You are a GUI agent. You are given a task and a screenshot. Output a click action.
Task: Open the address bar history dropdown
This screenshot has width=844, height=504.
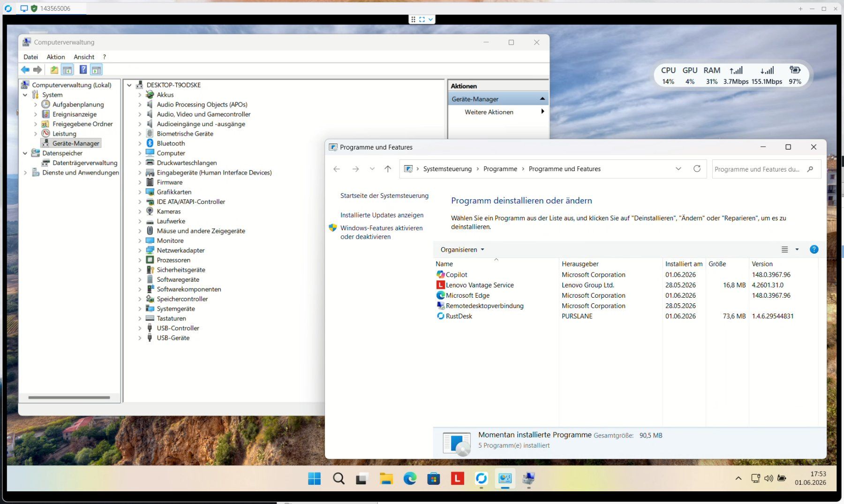pos(678,169)
